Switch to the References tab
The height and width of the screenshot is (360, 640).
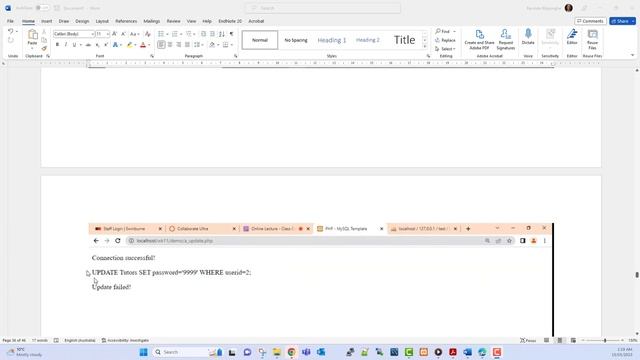click(x=126, y=21)
